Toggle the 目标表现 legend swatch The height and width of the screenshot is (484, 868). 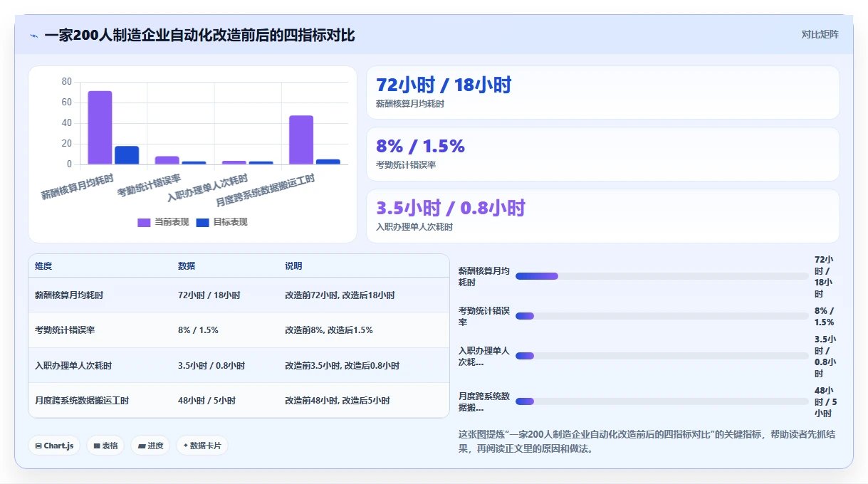[202, 222]
